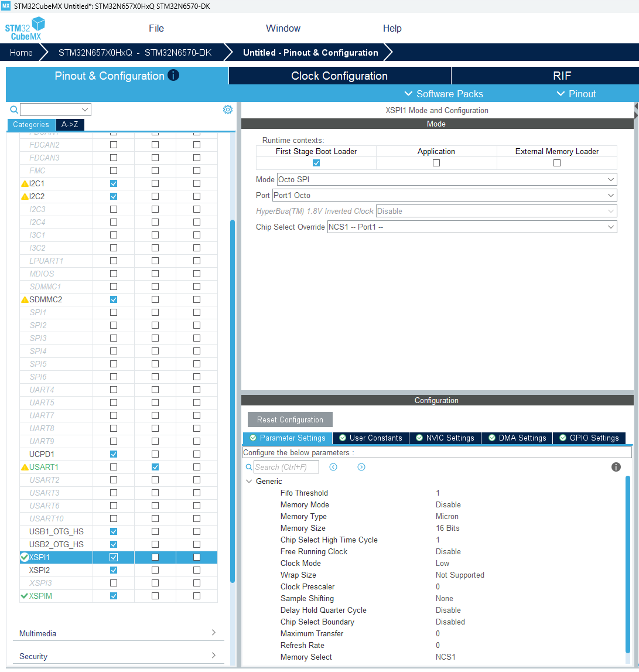Screen dimensions: 639x672
Task: Open the Help menu
Action: [392, 28]
